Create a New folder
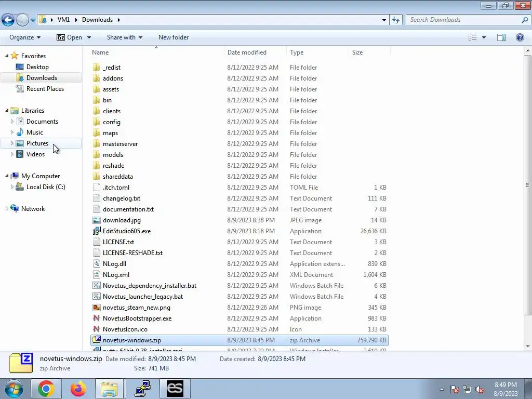This screenshot has width=532, height=399. click(x=174, y=37)
